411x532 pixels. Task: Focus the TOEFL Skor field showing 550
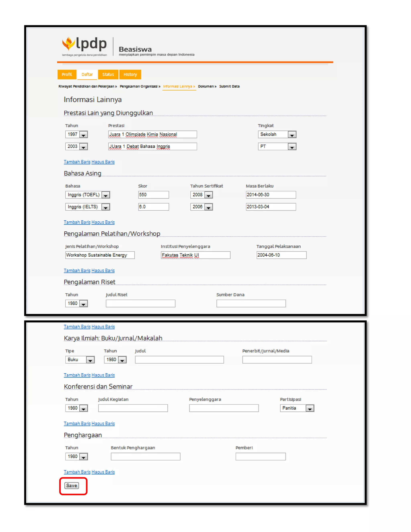153,195
